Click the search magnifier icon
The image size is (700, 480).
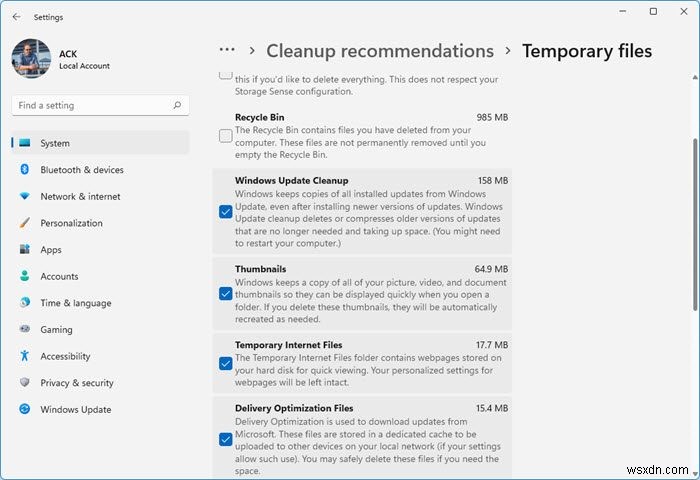(177, 105)
